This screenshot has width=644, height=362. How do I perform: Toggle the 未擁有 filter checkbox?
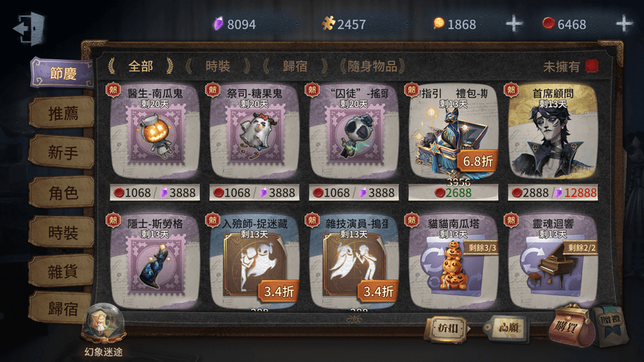pos(592,66)
